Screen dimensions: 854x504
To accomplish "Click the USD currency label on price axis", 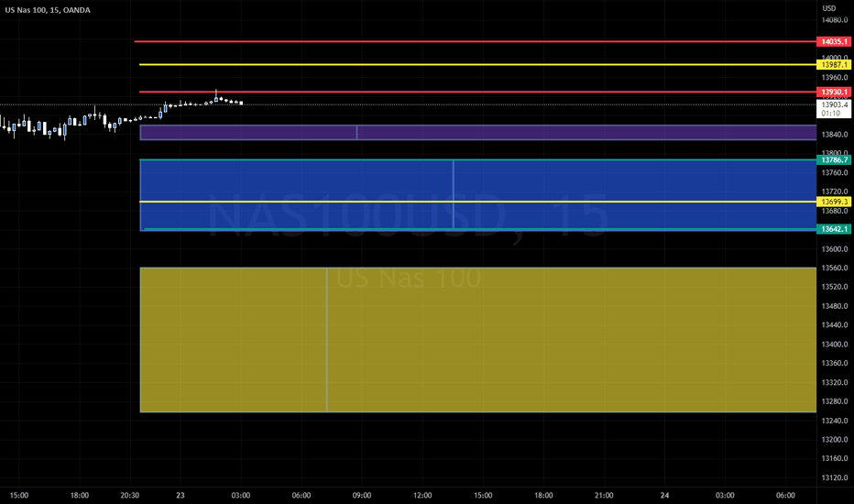I will [x=829, y=8].
